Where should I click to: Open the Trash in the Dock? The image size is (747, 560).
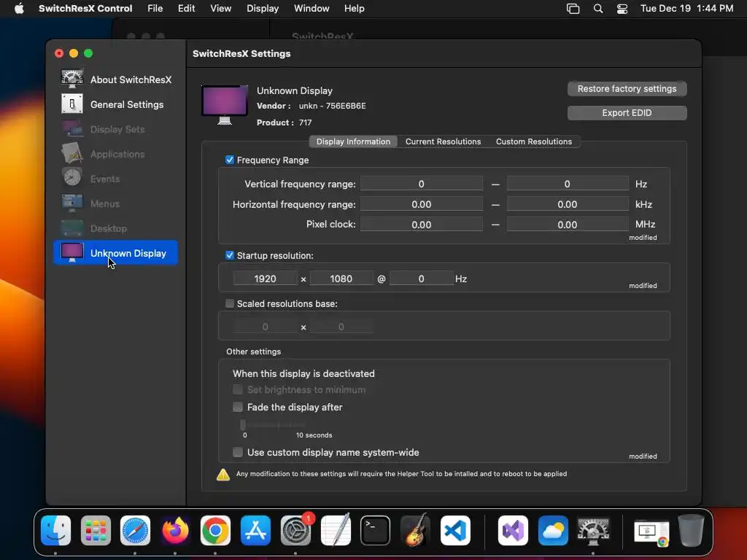point(692,530)
